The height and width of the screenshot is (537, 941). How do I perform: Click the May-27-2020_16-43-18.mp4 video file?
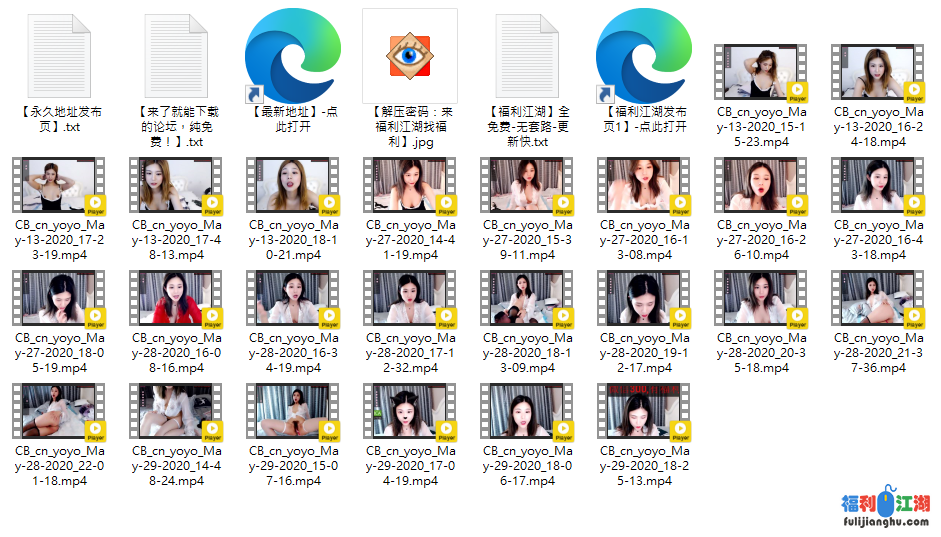878,186
